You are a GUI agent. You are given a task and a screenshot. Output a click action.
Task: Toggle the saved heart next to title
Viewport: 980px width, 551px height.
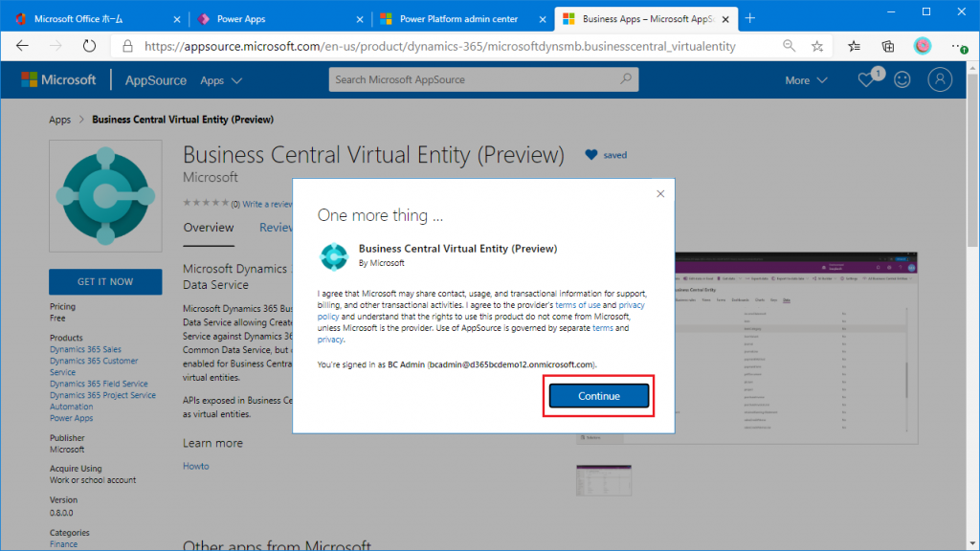591,155
